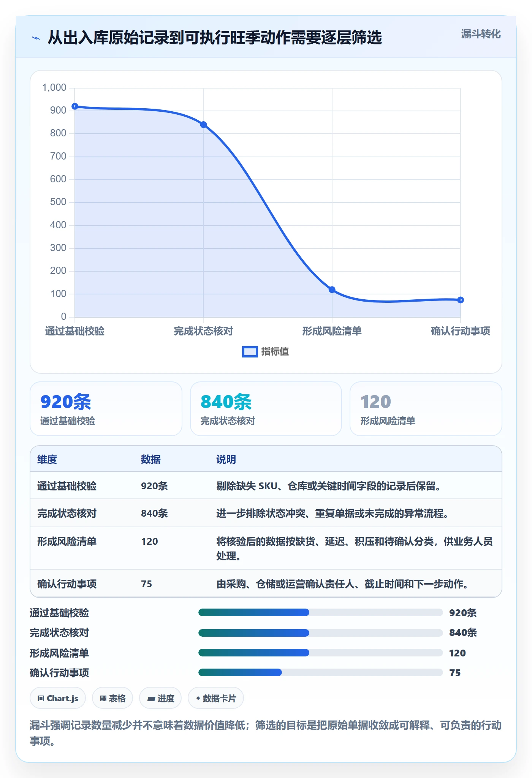The image size is (532, 778).
Task: Click the data point at 形成风险清单
Action: coord(332,289)
